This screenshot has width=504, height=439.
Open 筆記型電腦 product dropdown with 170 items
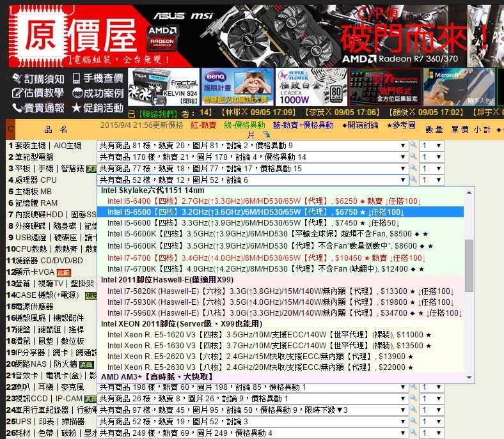(x=253, y=157)
